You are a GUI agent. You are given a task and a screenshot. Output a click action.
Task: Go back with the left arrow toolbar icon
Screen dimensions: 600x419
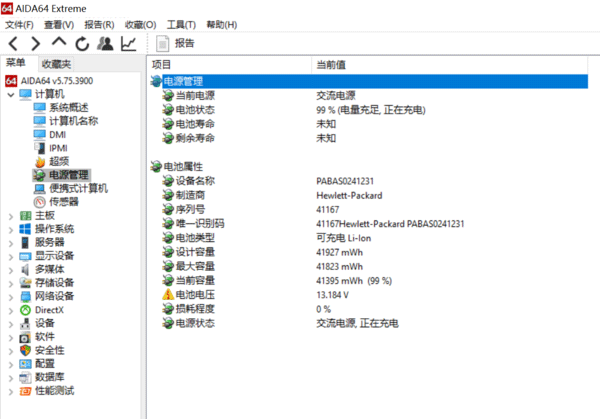[13, 44]
